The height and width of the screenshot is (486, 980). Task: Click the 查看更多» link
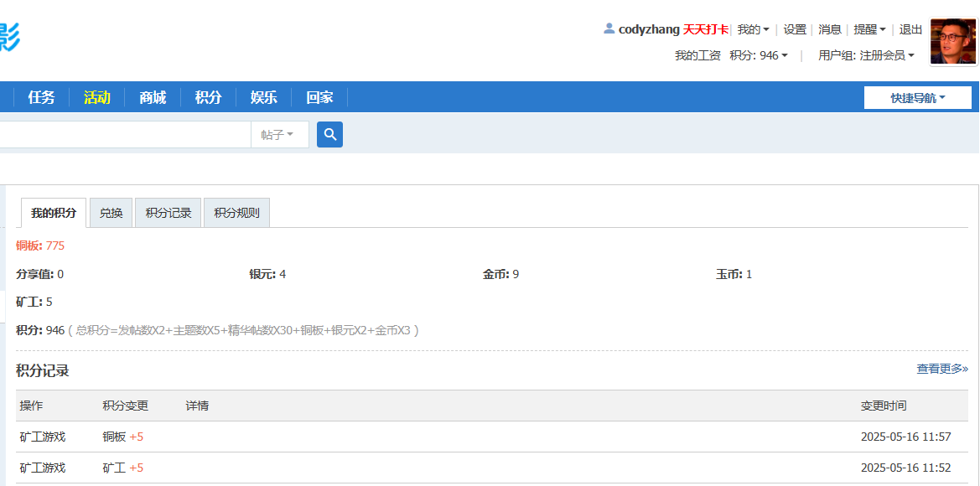tap(942, 370)
